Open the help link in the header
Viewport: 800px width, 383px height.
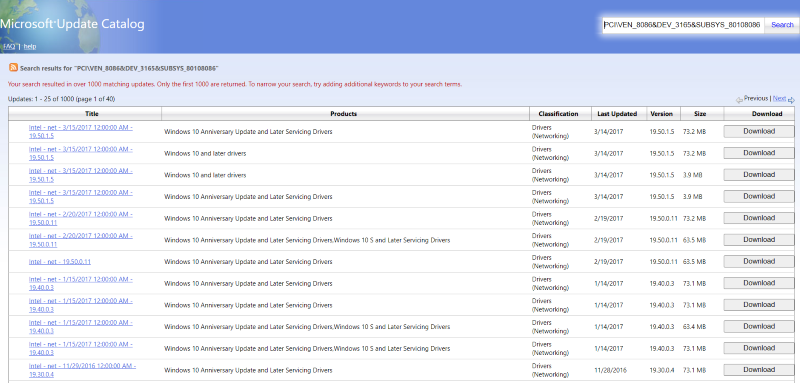(30, 46)
